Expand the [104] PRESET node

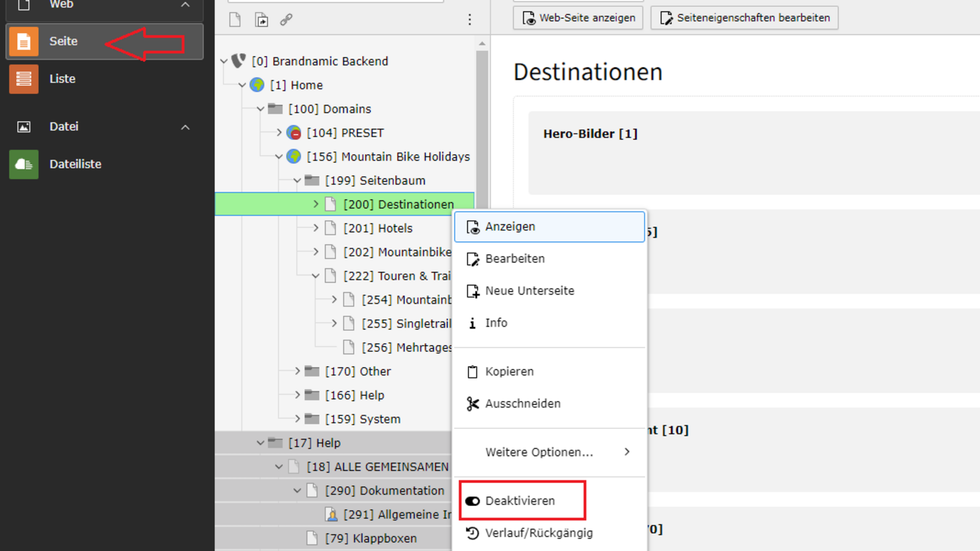click(x=279, y=133)
